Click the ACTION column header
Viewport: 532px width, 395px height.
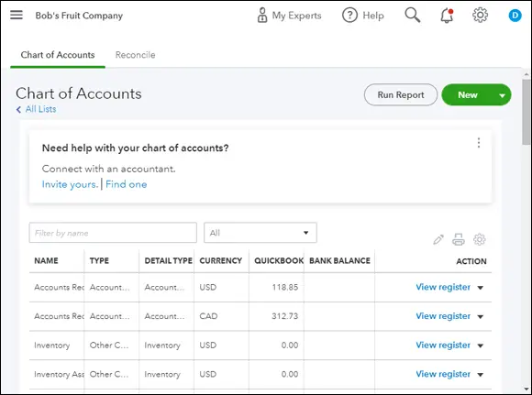coord(471,261)
